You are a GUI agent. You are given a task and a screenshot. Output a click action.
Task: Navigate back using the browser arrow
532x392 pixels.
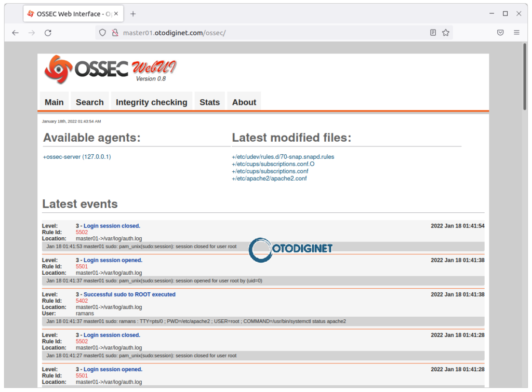[x=15, y=32]
